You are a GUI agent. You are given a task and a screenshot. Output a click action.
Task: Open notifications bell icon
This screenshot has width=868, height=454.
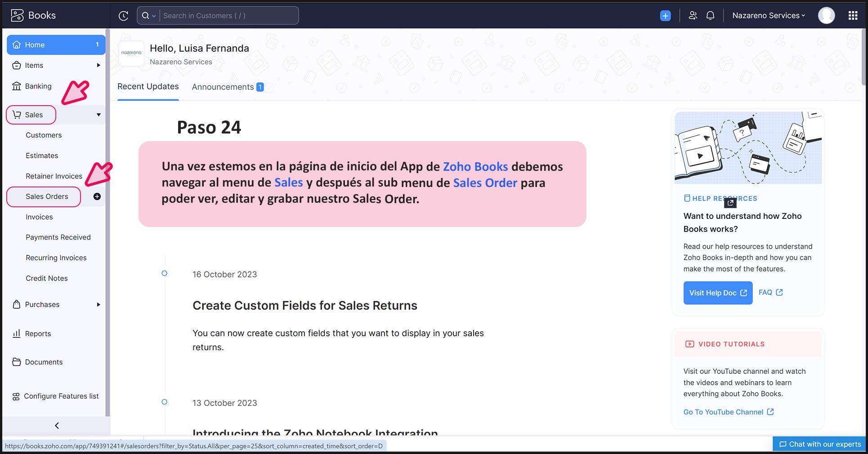click(x=710, y=16)
